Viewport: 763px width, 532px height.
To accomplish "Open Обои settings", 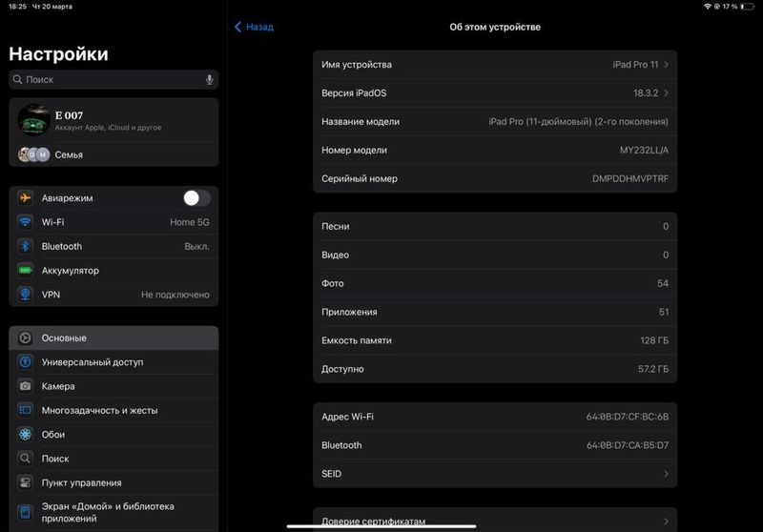I will [x=113, y=434].
